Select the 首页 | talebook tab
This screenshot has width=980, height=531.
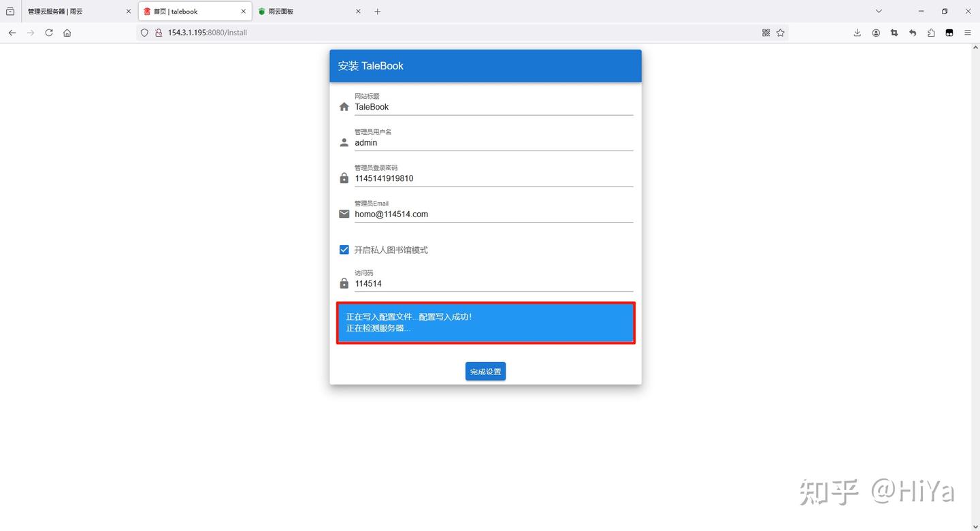point(195,12)
